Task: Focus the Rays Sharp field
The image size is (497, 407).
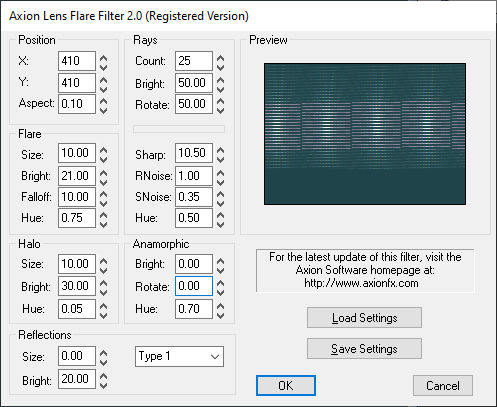Action: [x=194, y=153]
